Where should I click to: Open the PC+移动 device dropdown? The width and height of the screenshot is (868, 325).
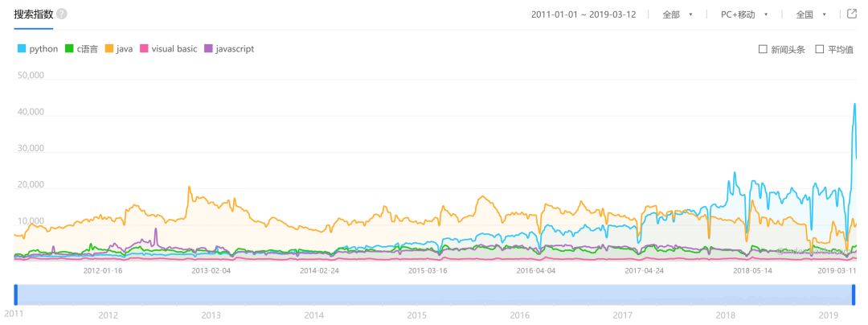744,14
